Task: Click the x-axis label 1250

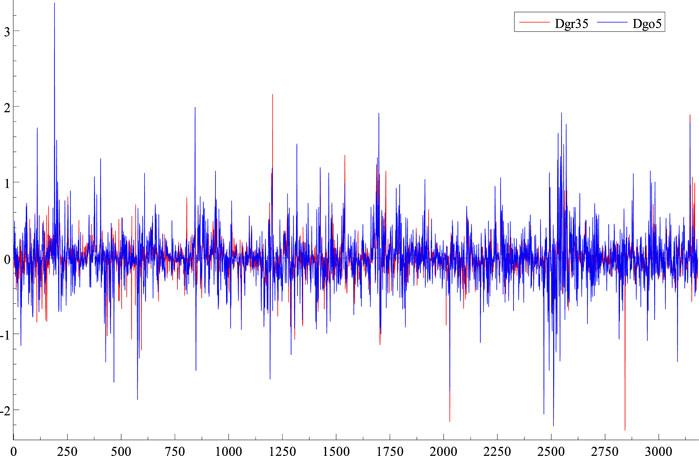Action: [282, 451]
